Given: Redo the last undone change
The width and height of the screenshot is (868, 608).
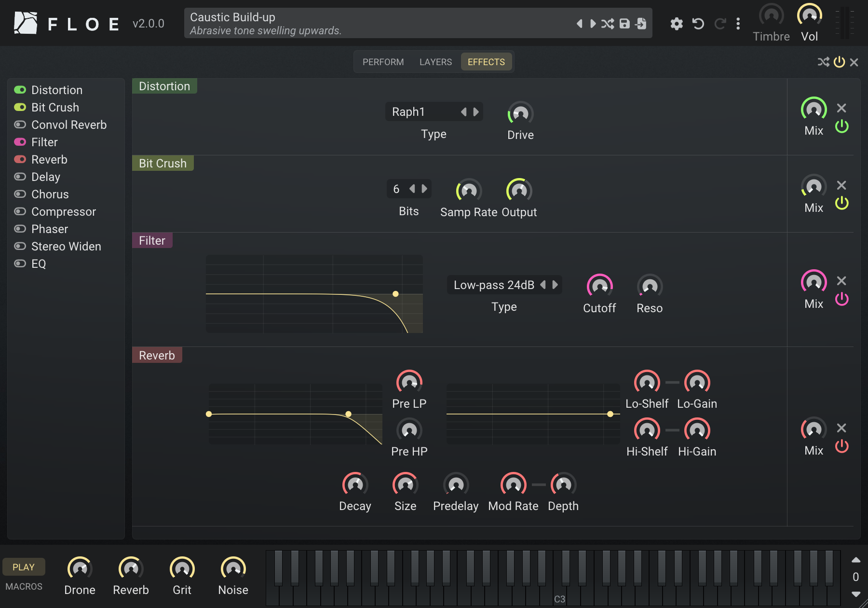Looking at the screenshot, I should (720, 24).
